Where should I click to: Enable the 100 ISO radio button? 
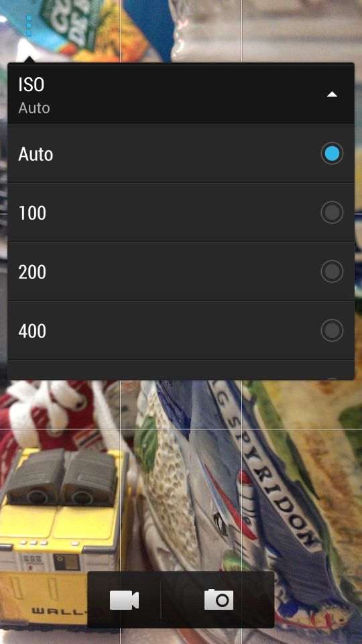[x=332, y=213]
